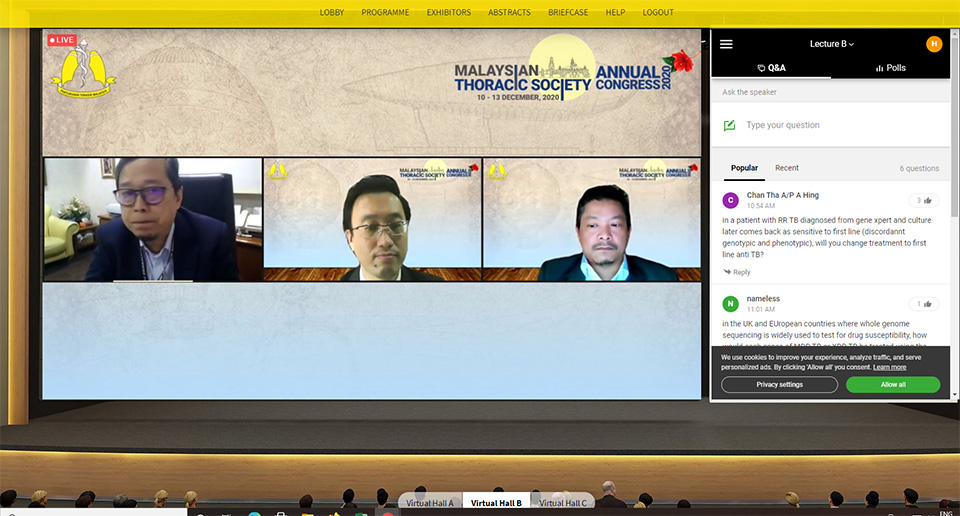Click the 'Ask the speaker' heading
The width and height of the screenshot is (960, 516).
pyautogui.click(x=749, y=92)
